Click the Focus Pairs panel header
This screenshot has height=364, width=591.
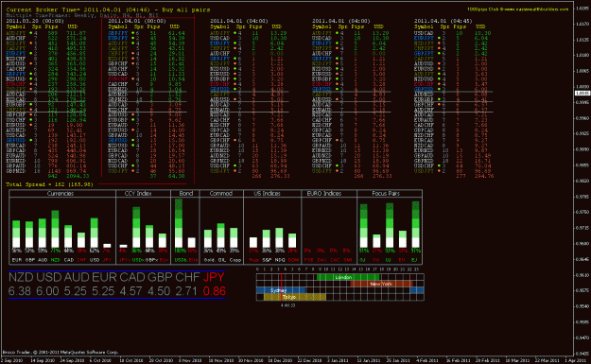coord(386,193)
